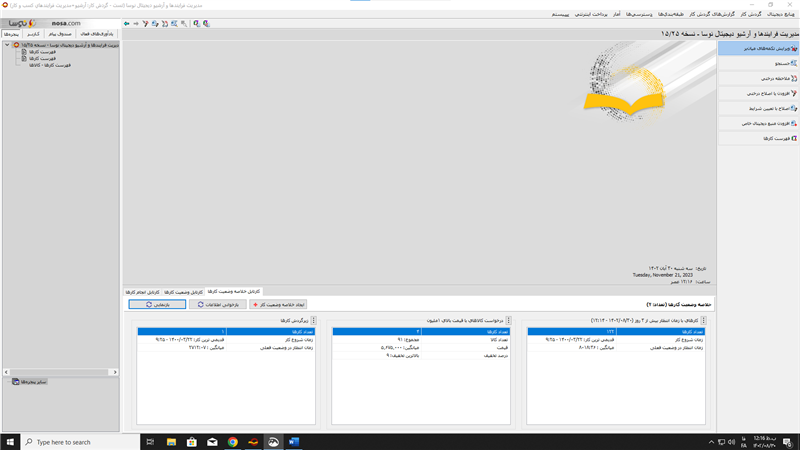Open options menu of the rightmost کارهای با زمان انتظار card

[703, 321]
